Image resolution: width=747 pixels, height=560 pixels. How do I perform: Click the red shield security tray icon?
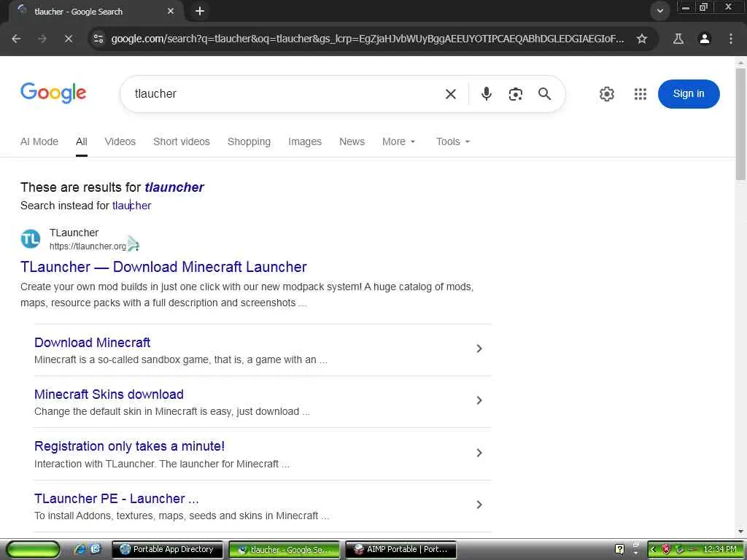coord(666,550)
